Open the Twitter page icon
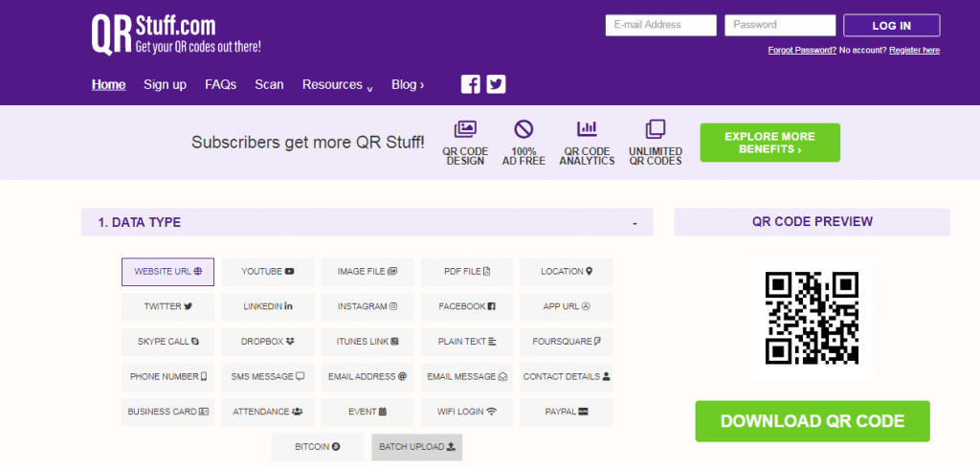980x470 pixels. pos(497,84)
